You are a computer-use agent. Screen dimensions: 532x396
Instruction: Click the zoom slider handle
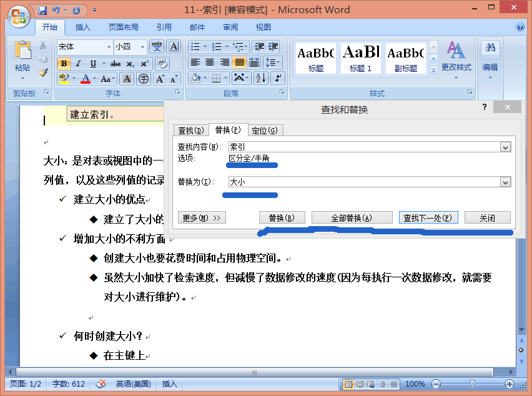pyautogui.click(x=472, y=384)
